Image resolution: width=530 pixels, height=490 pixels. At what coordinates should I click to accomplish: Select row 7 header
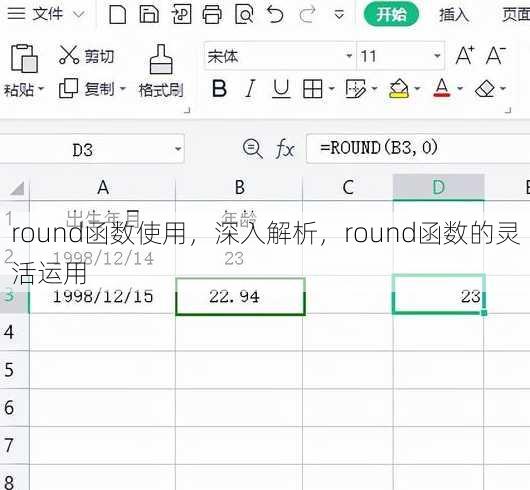(x=14, y=446)
